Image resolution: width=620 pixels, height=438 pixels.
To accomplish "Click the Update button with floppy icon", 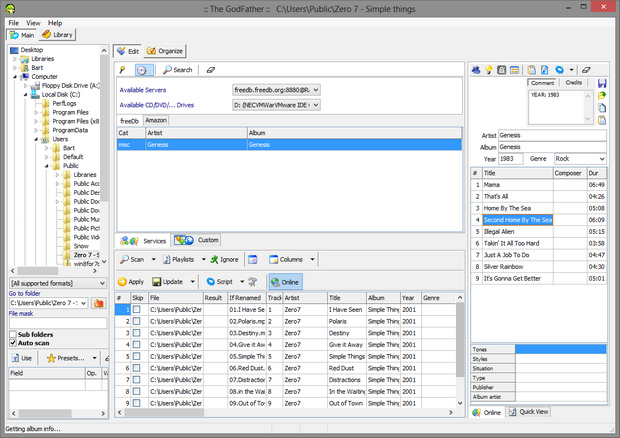I will [168, 282].
